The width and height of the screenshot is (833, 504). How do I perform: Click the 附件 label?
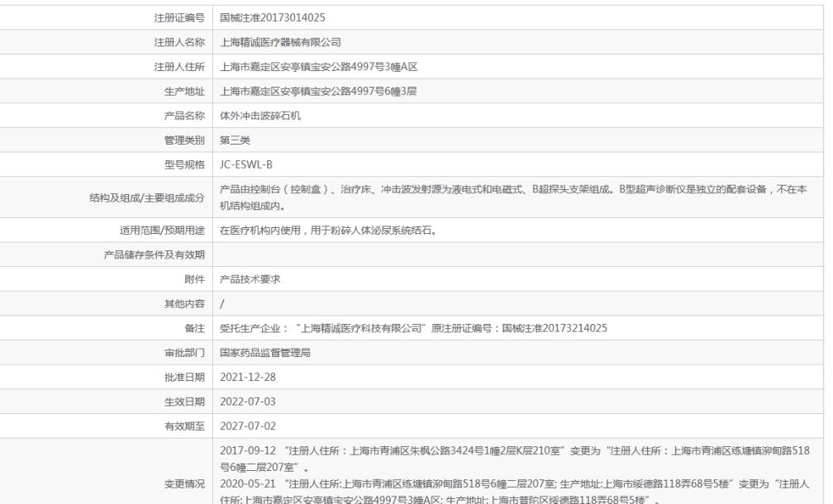coord(194,278)
